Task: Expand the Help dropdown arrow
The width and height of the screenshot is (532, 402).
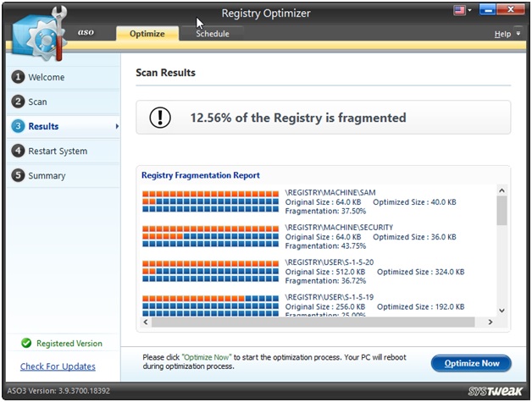Action: [518, 33]
